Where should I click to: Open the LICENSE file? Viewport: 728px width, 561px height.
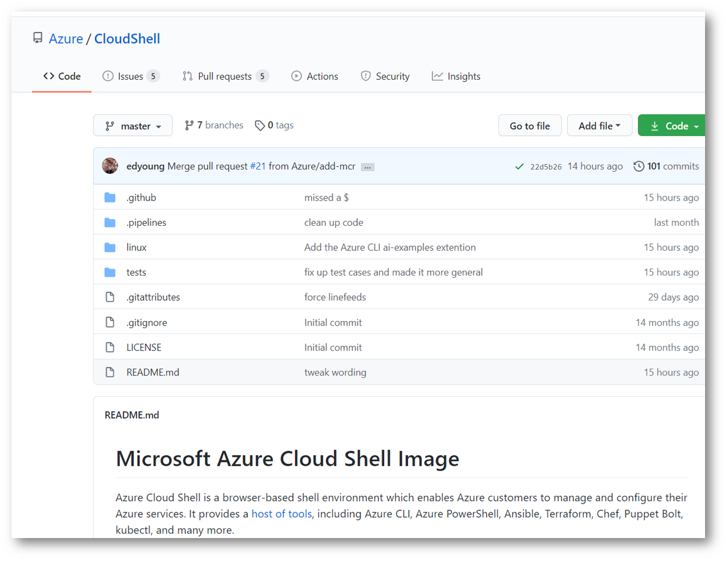tap(144, 347)
